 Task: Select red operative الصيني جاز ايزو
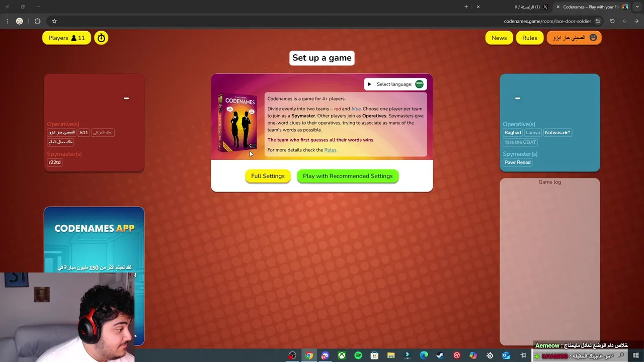coord(62,132)
